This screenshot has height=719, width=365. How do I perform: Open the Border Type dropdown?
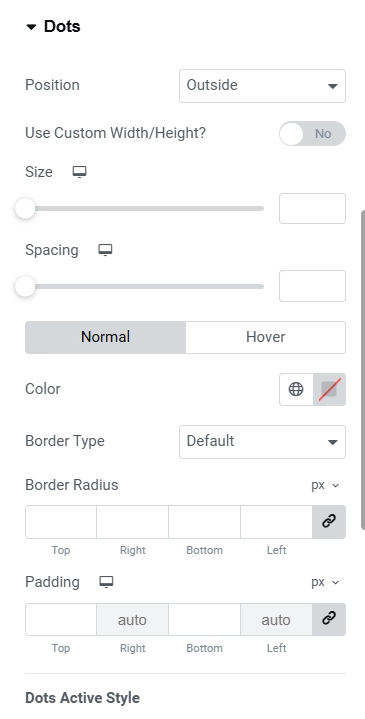point(262,442)
